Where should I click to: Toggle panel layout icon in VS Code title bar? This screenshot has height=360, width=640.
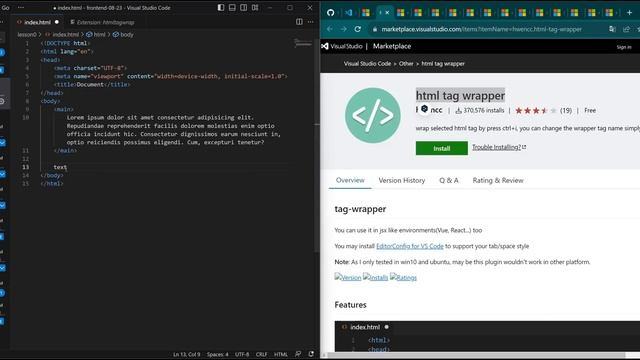click(232, 7)
